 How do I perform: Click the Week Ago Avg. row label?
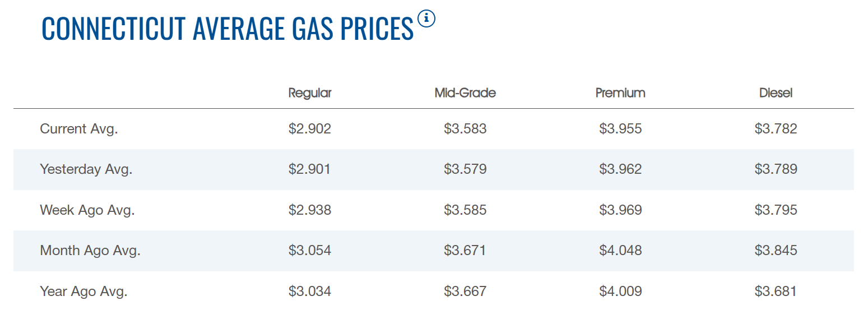pyautogui.click(x=87, y=210)
